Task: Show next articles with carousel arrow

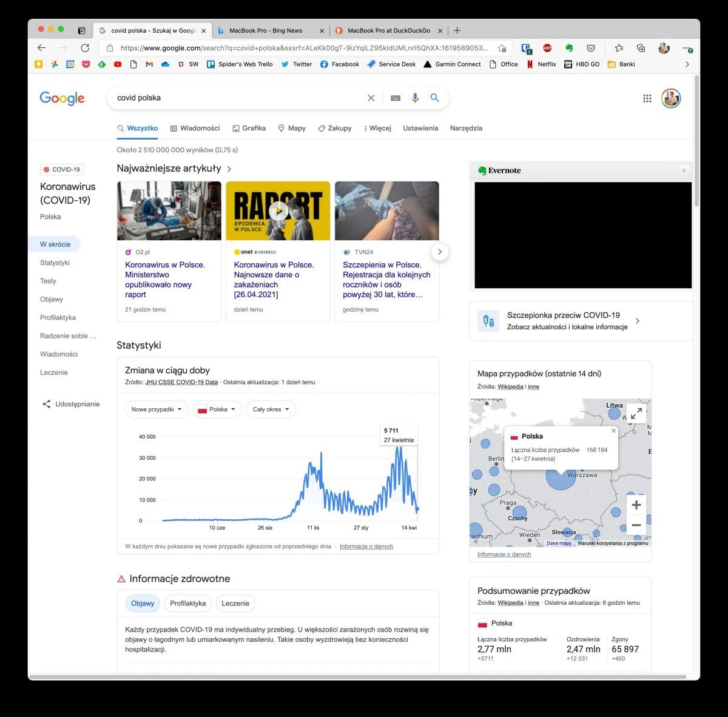Action: [440, 252]
